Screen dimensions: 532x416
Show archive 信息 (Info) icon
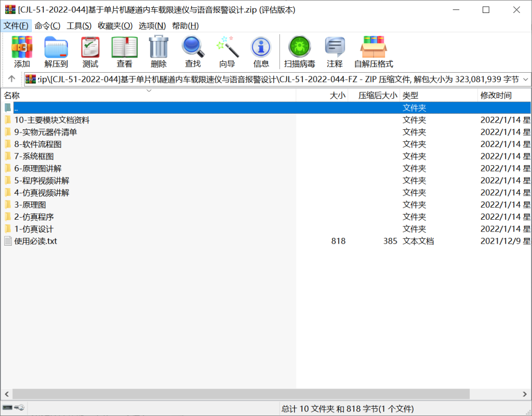261,52
